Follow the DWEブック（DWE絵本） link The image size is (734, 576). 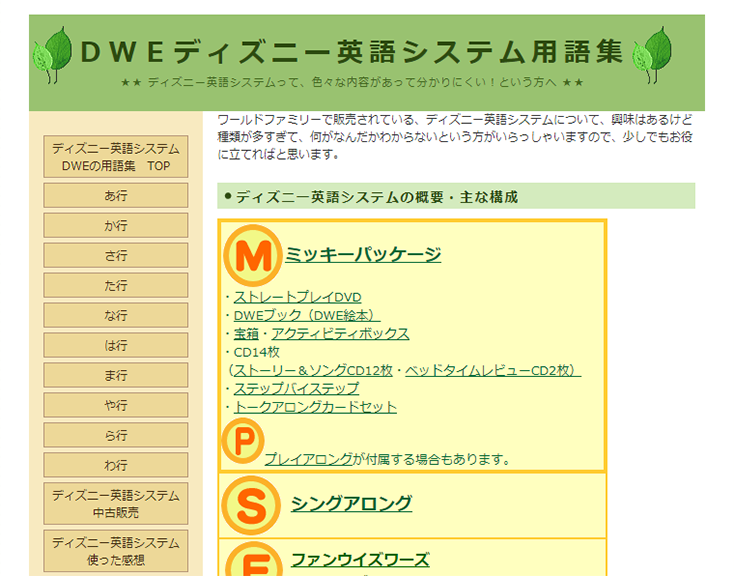[x=307, y=316]
